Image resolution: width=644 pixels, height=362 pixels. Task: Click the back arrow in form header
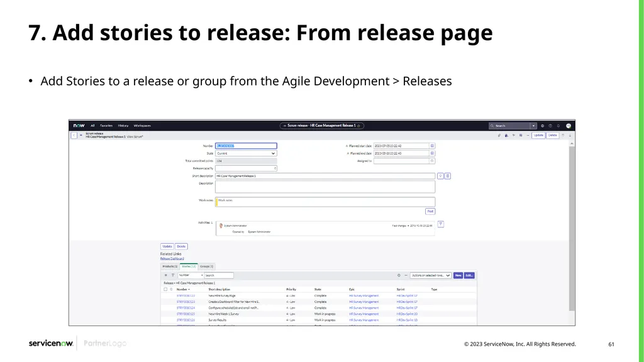coord(74,136)
